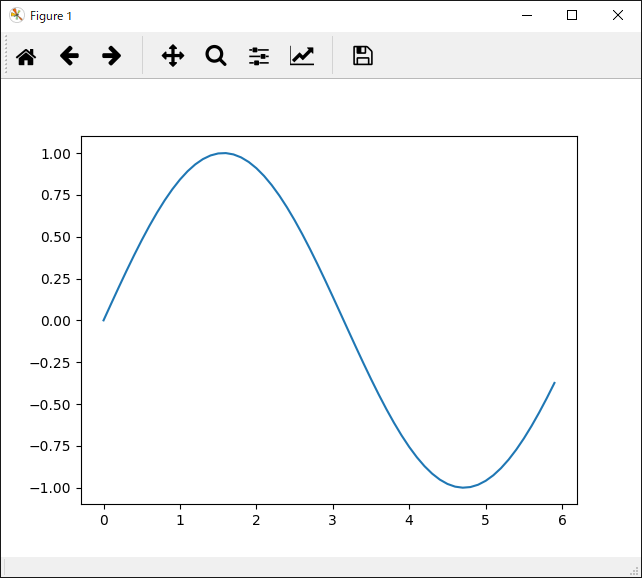642x578 pixels.
Task: Save the figure with the floppy disk icon
Action: point(363,56)
